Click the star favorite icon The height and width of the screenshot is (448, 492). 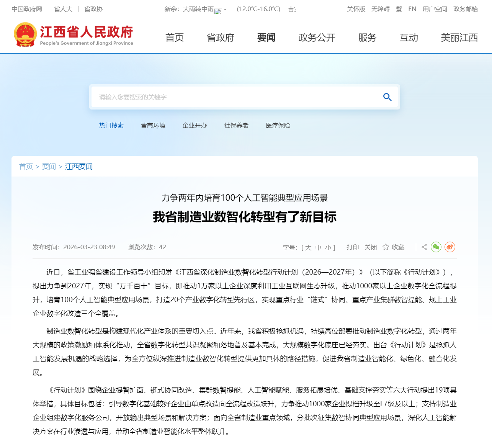point(386,247)
